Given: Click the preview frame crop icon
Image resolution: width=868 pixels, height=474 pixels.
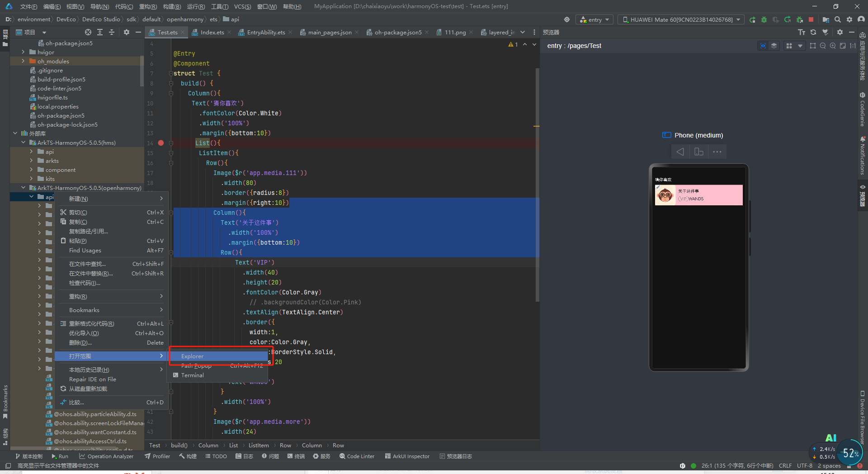Looking at the screenshot, I should tap(813, 46).
